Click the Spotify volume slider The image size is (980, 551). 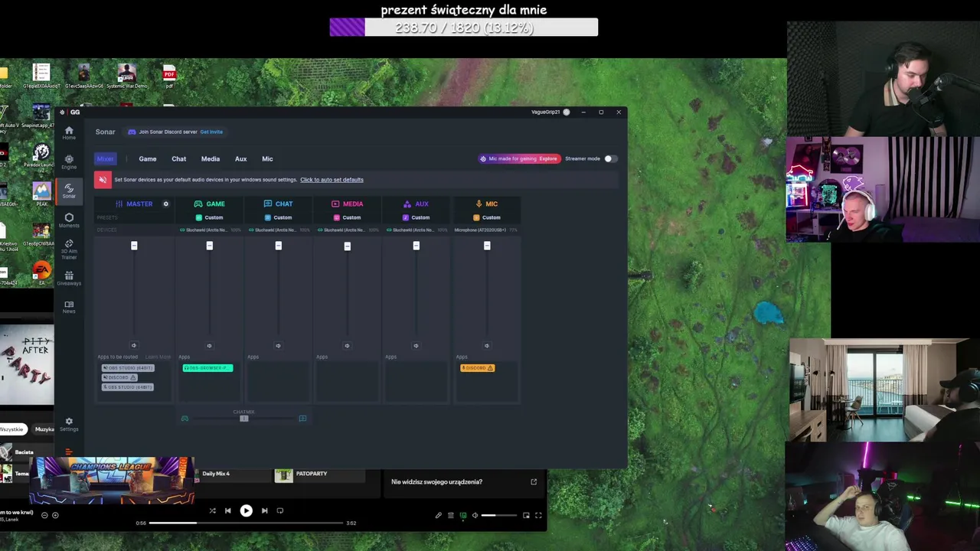[x=499, y=516]
